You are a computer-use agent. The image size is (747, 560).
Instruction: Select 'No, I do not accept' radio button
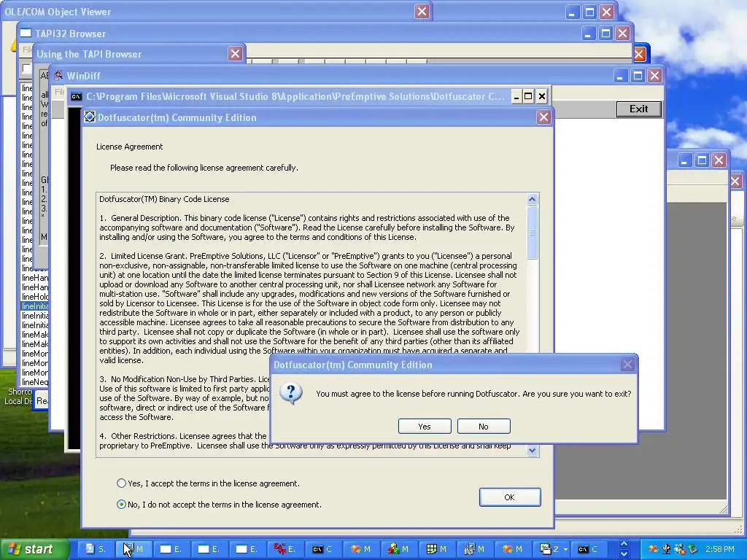122,505
